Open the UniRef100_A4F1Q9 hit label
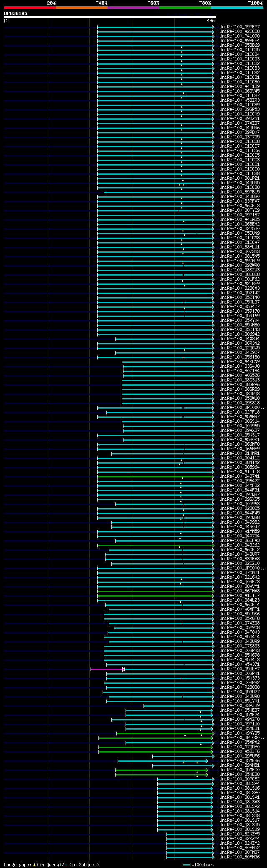Viewport: 267px width, 868px height. click(239, 86)
